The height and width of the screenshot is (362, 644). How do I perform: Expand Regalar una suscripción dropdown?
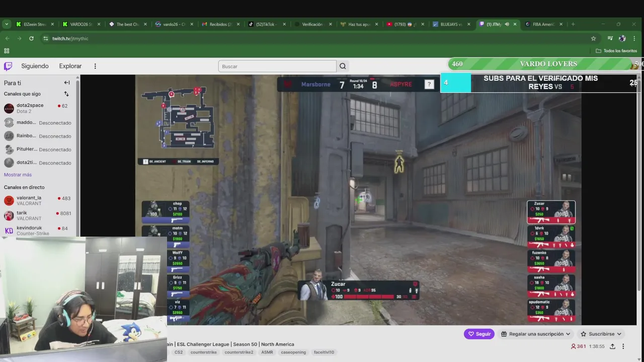pyautogui.click(x=536, y=334)
